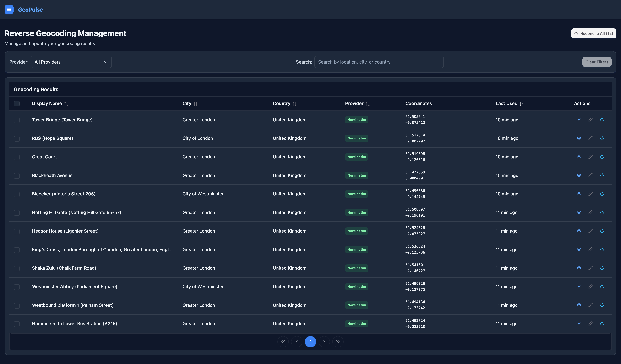Click the Reconcile All (12) button
621x364 pixels.
pyautogui.click(x=593, y=33)
